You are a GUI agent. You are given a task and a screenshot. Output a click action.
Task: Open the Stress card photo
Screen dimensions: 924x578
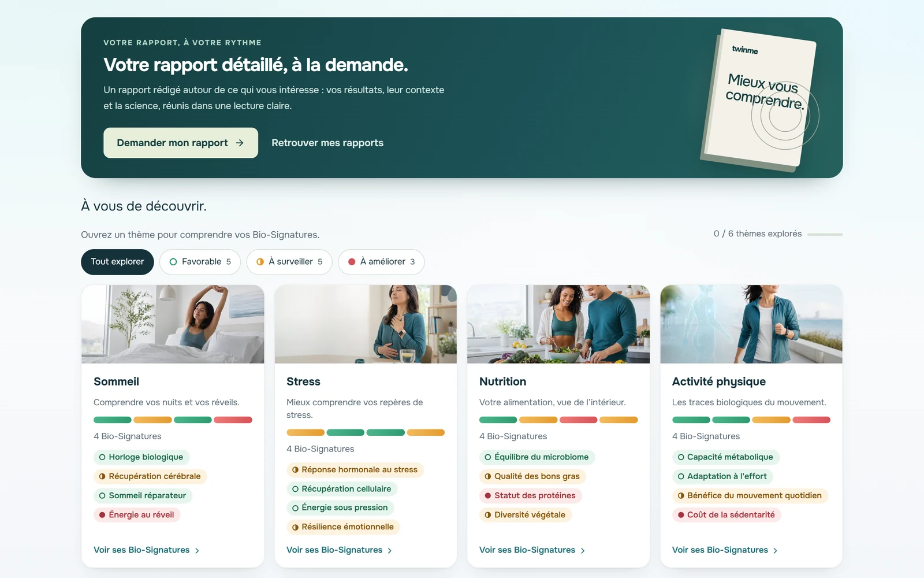pos(366,324)
